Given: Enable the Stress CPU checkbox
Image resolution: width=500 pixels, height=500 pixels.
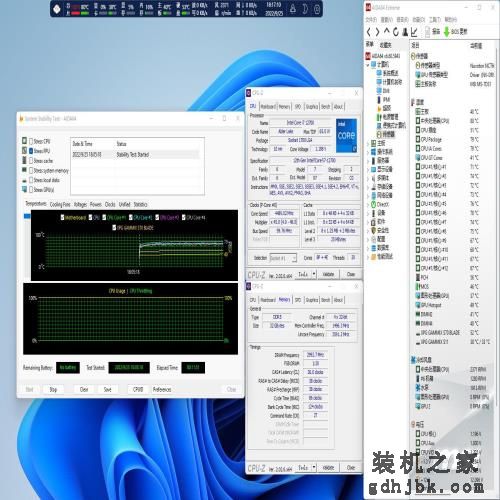Looking at the screenshot, I should point(31,141).
